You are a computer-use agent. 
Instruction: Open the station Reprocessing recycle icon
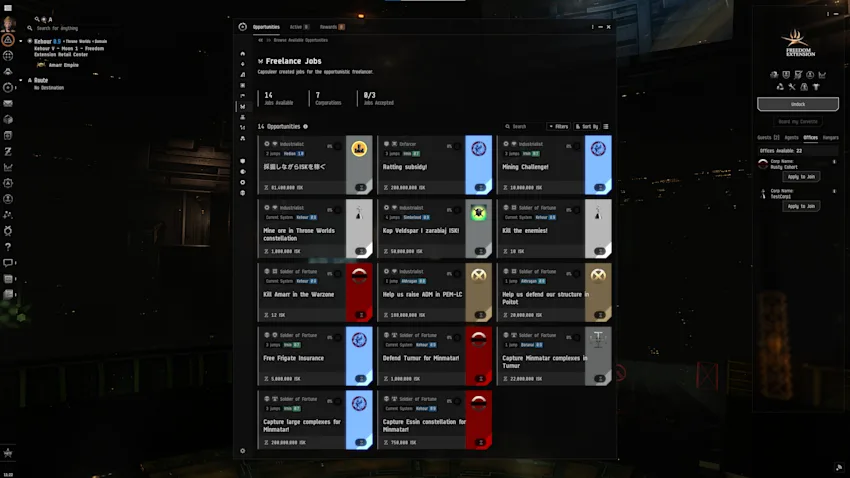click(x=780, y=87)
